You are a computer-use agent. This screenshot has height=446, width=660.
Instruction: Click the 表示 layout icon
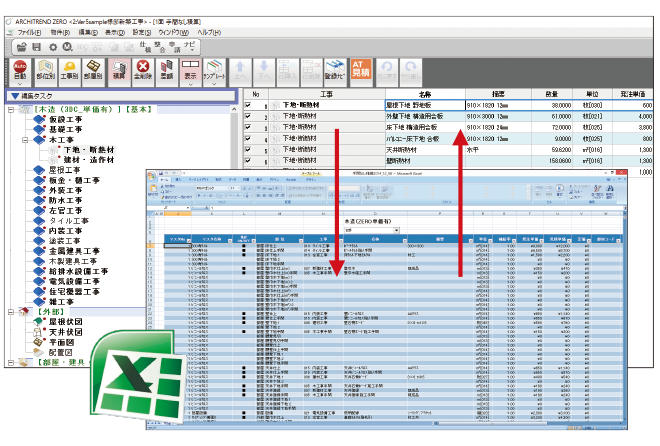pos(191,69)
